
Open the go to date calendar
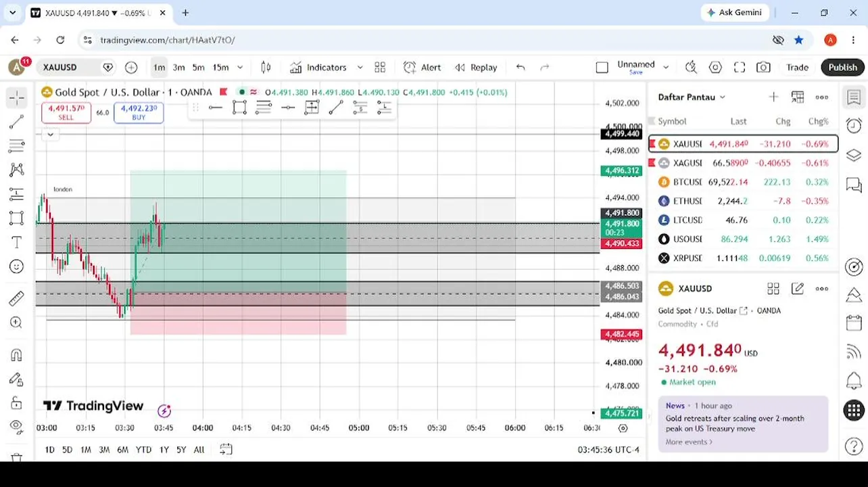pos(226,449)
